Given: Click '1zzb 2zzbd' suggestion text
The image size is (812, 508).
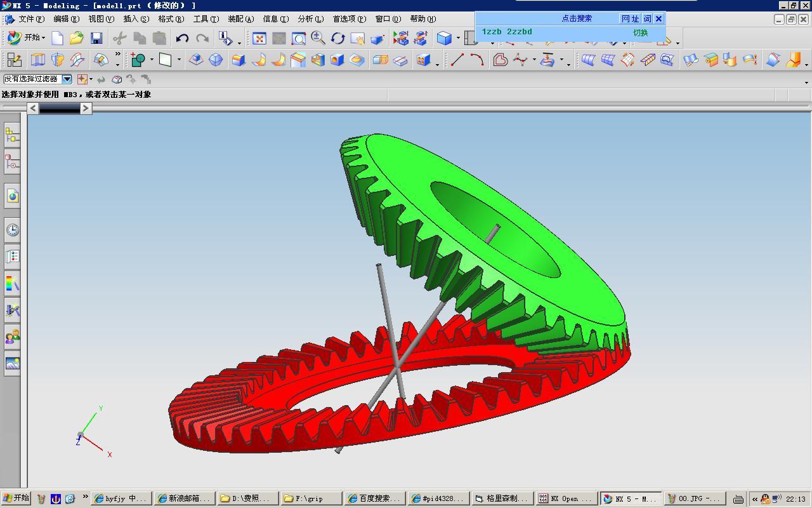Looking at the screenshot, I should coord(507,32).
